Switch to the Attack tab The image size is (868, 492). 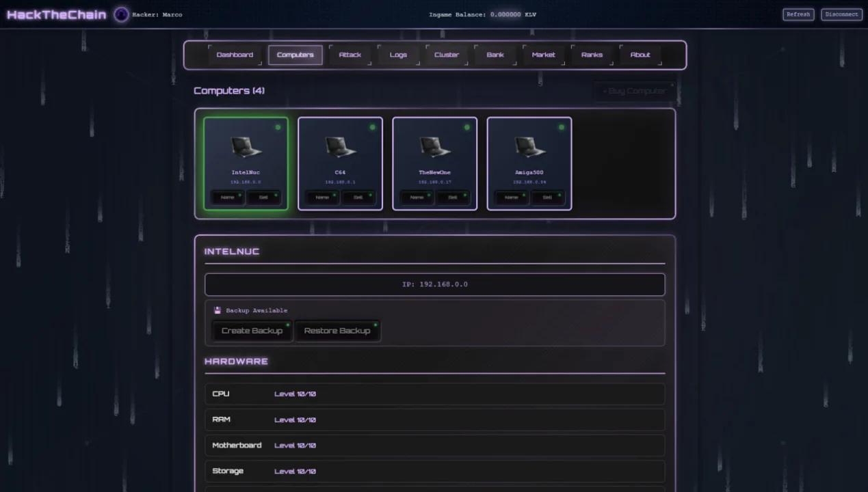tap(350, 55)
